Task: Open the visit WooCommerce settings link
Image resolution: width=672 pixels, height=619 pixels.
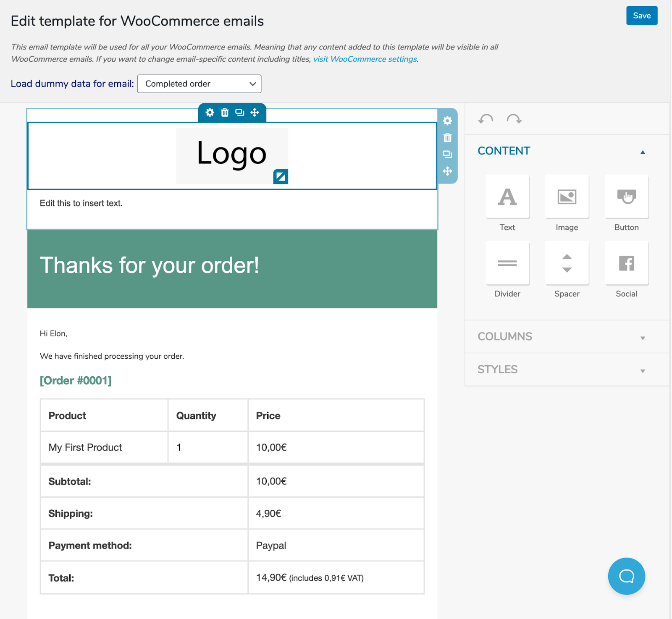Action: point(365,59)
